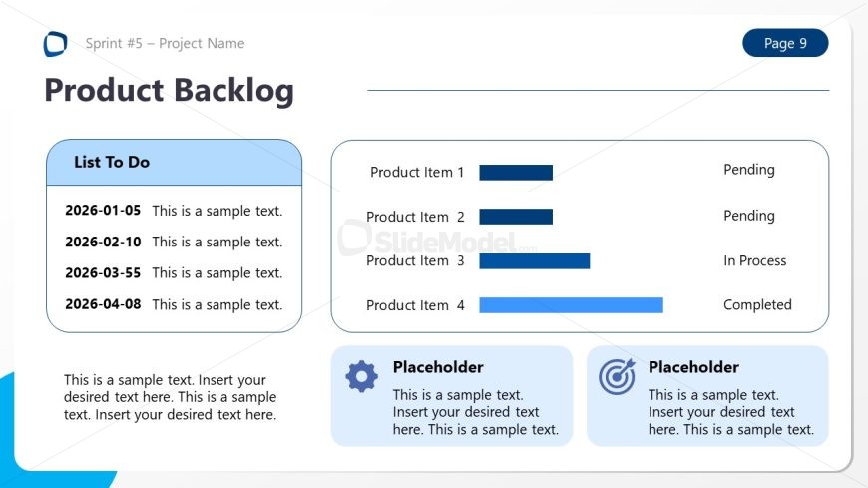Image resolution: width=868 pixels, height=488 pixels.
Task: Select the target icon in second Placeholder card
Action: 617,376
